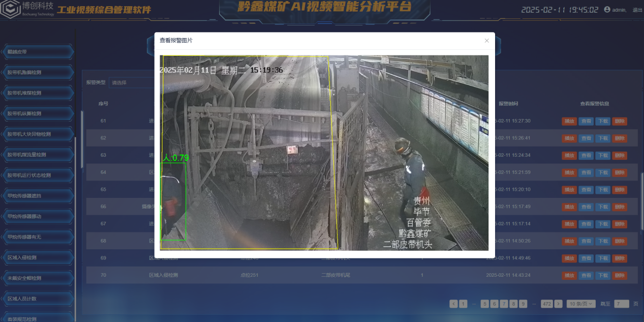
Task: Click 播放 button in the first row
Action: 569,121
